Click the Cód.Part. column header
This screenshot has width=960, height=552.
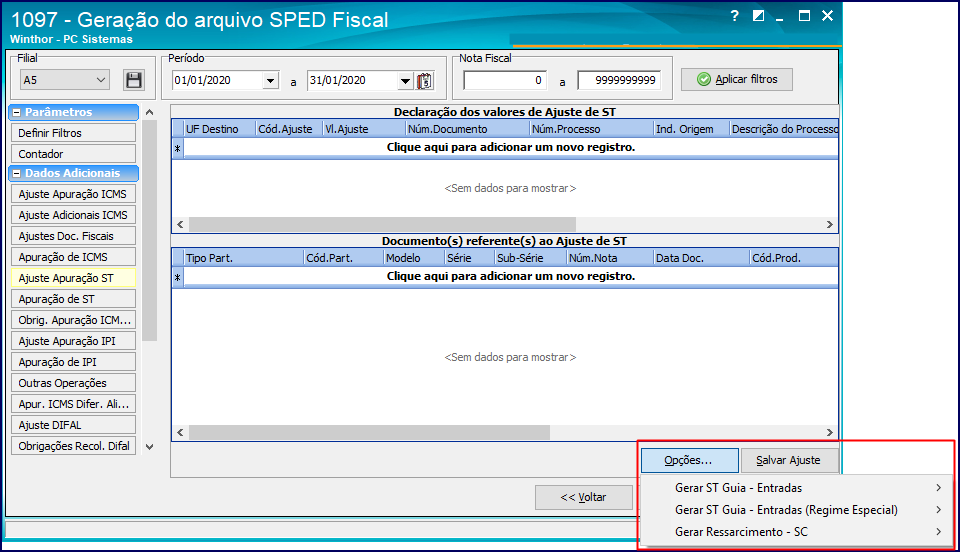coord(343,258)
